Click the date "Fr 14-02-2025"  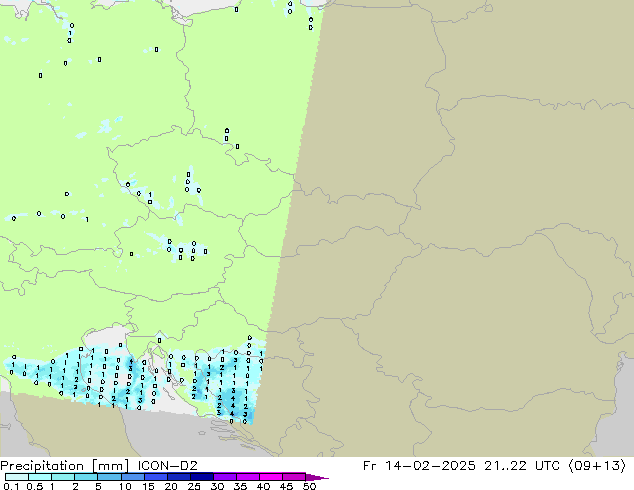click(x=419, y=466)
